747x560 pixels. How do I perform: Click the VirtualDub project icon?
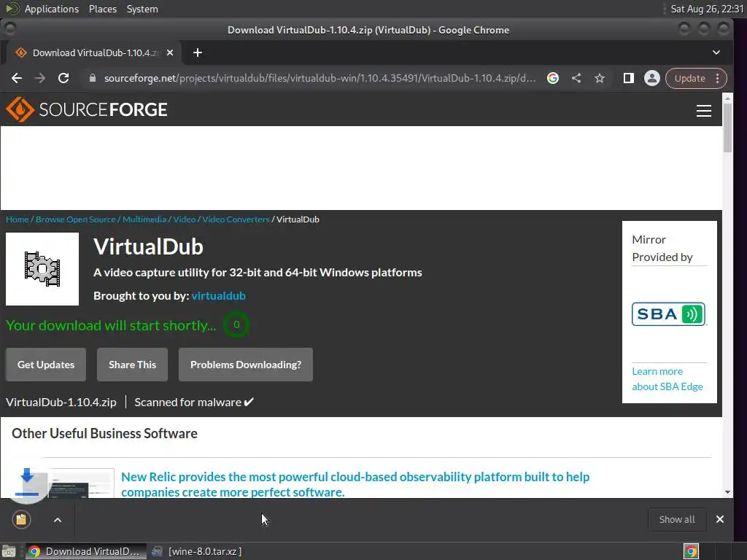click(x=42, y=269)
